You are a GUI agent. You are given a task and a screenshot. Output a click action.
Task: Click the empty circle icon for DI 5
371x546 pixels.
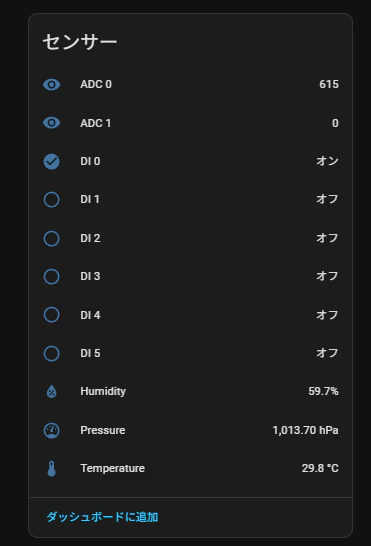[52, 353]
